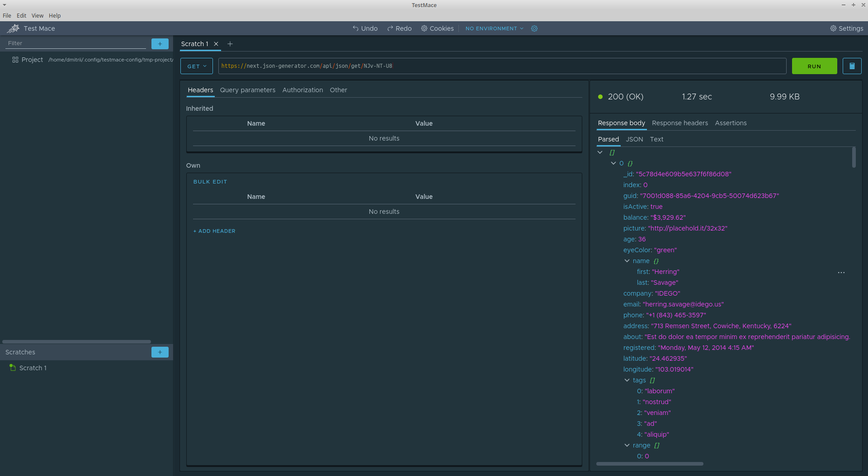This screenshot has height=476, width=868.
Task: Click the 9.99 KB response size
Action: [784, 97]
